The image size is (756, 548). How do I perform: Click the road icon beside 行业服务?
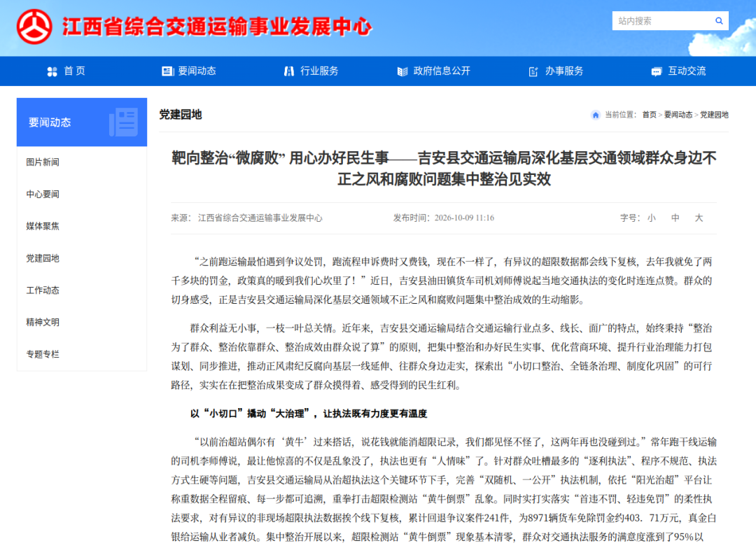click(289, 71)
